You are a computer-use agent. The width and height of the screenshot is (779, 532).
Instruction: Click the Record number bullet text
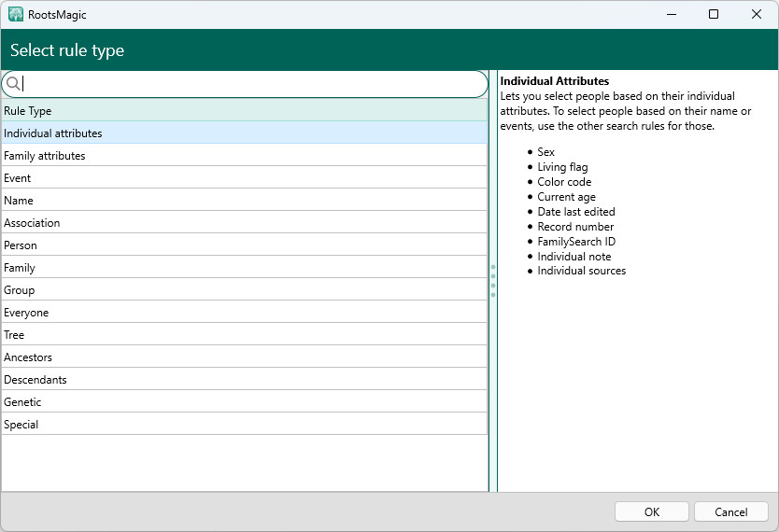[x=575, y=226]
